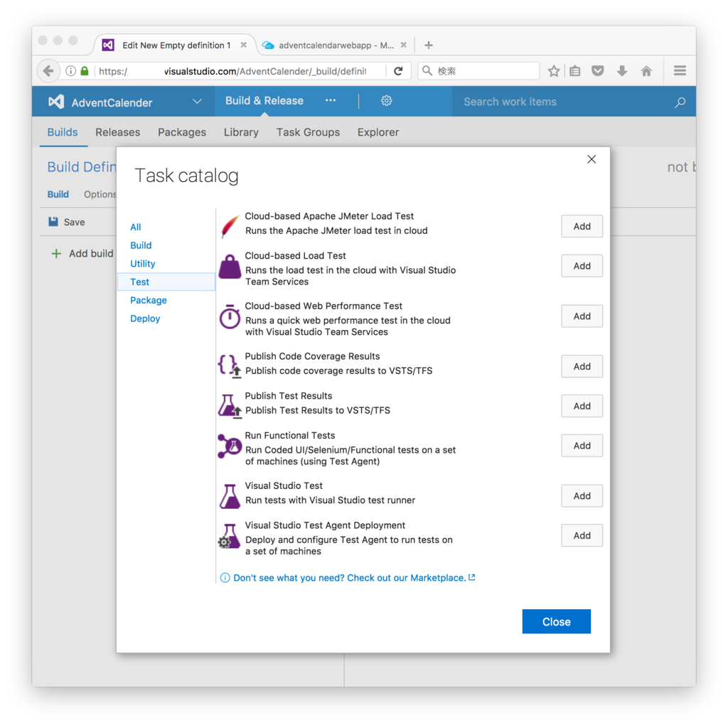Close the adventcalendarwebapp browser tab

(404, 45)
